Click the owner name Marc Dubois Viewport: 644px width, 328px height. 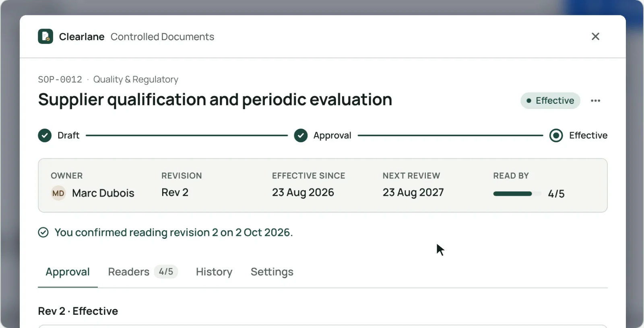(x=103, y=193)
